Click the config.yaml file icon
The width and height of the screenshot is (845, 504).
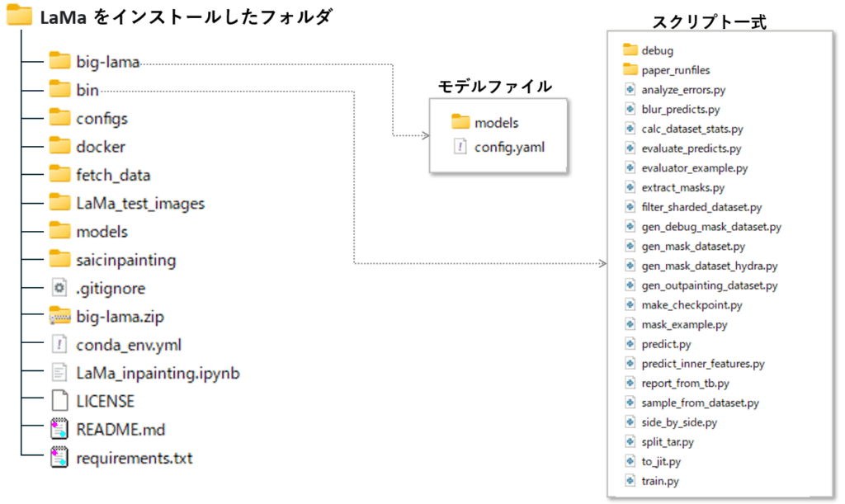pyautogui.click(x=460, y=147)
